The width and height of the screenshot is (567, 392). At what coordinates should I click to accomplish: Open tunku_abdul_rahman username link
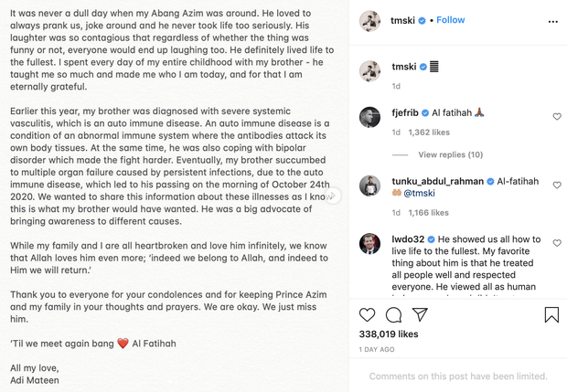pos(435,180)
